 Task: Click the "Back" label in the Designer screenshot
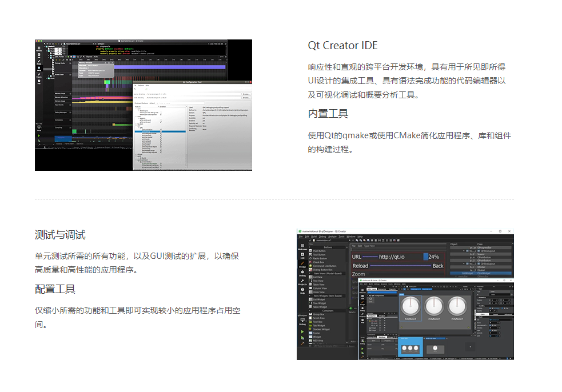[438, 266]
